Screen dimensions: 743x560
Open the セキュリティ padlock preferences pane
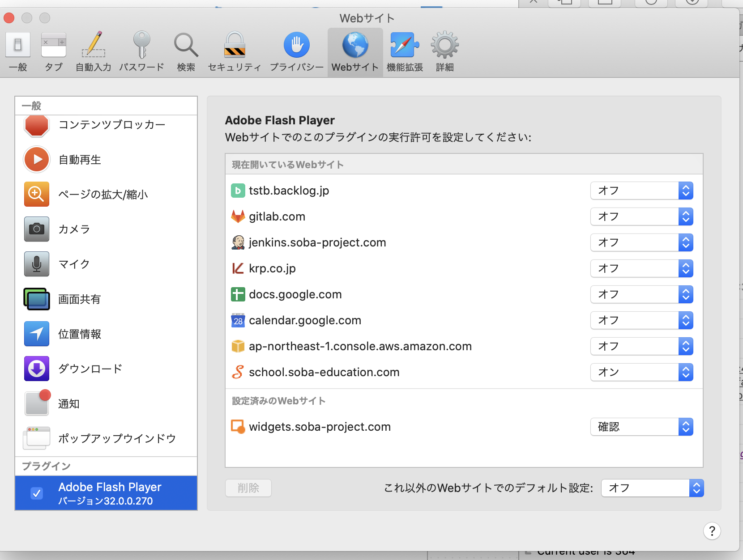click(x=235, y=52)
